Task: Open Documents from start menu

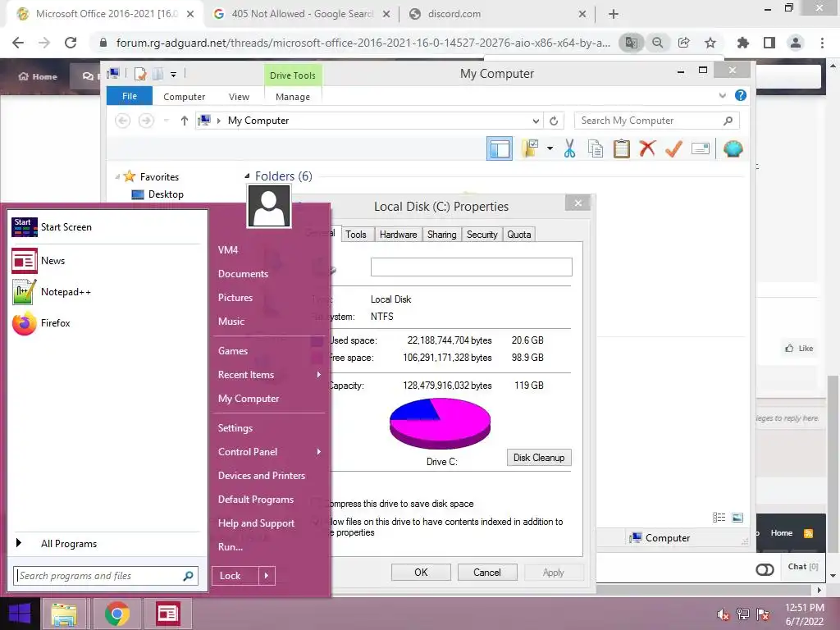Action: point(243,274)
